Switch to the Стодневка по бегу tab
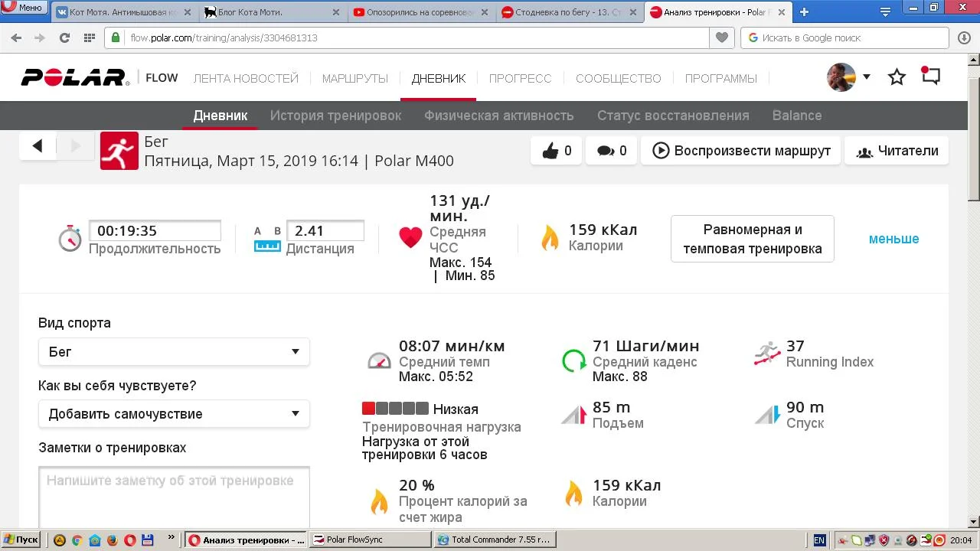980x551 pixels. (569, 12)
